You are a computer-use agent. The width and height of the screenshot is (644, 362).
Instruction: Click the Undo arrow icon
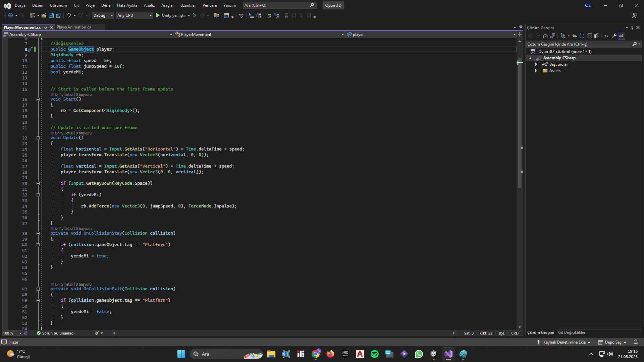click(x=68, y=15)
